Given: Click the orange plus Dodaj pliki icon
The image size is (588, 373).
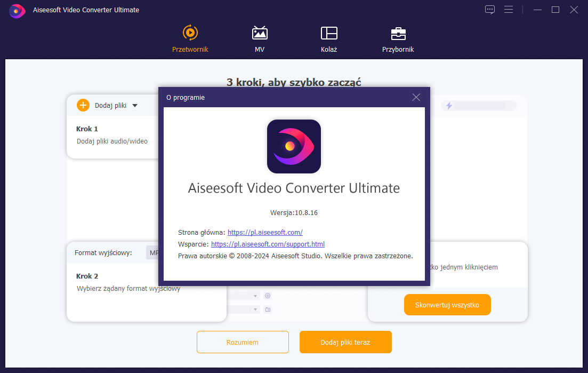Looking at the screenshot, I should coord(83,105).
